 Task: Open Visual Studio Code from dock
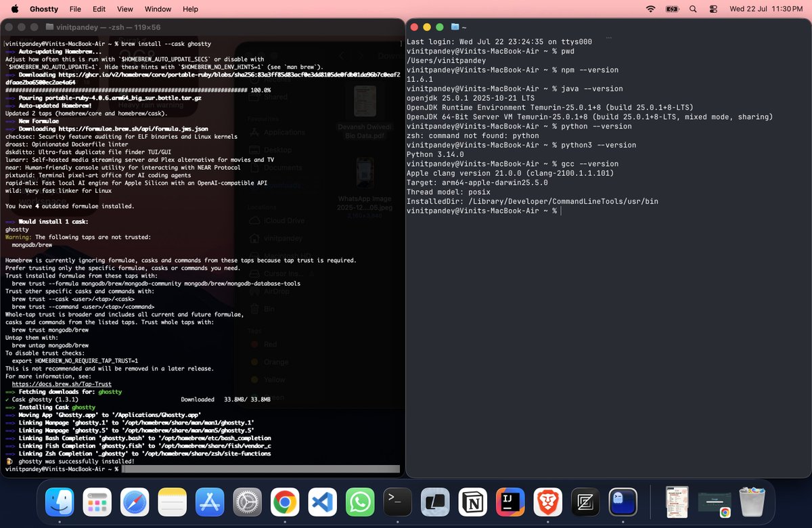coord(322,503)
